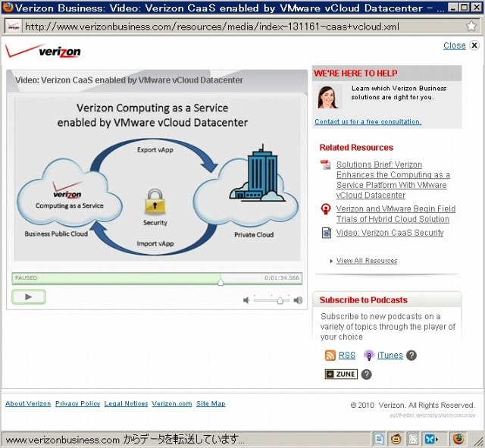Click the mute speaker icon
Viewport: 485px width, 448px height.
coord(246,300)
